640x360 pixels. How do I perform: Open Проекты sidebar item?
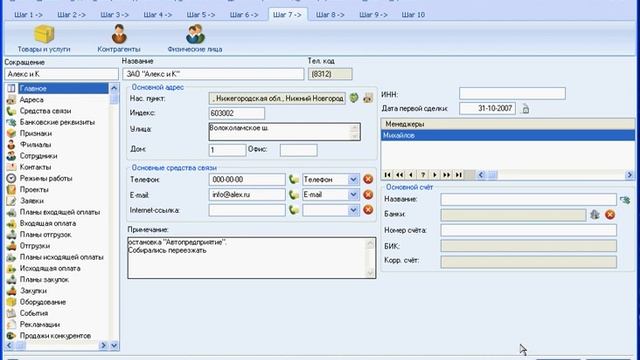[x=34, y=189]
